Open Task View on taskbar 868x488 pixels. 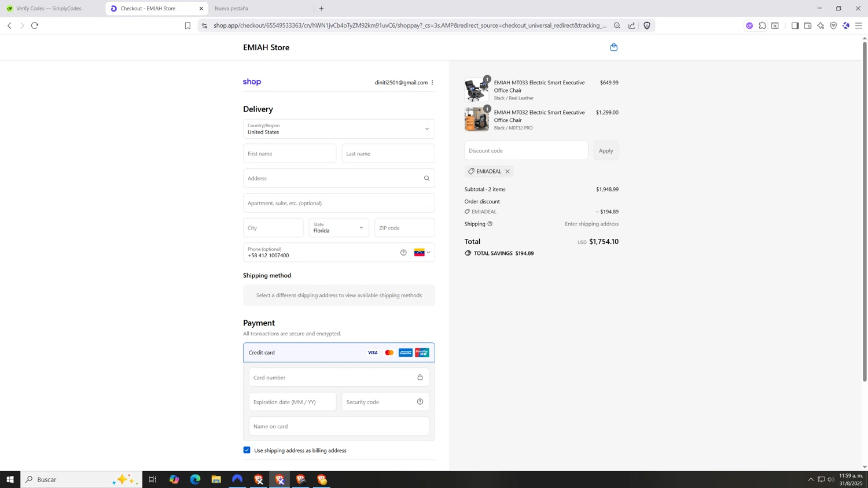pyautogui.click(x=153, y=479)
